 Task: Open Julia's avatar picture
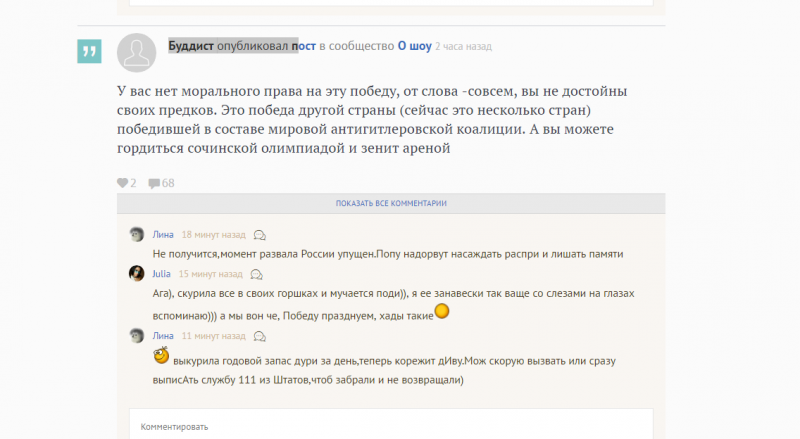[137, 274]
